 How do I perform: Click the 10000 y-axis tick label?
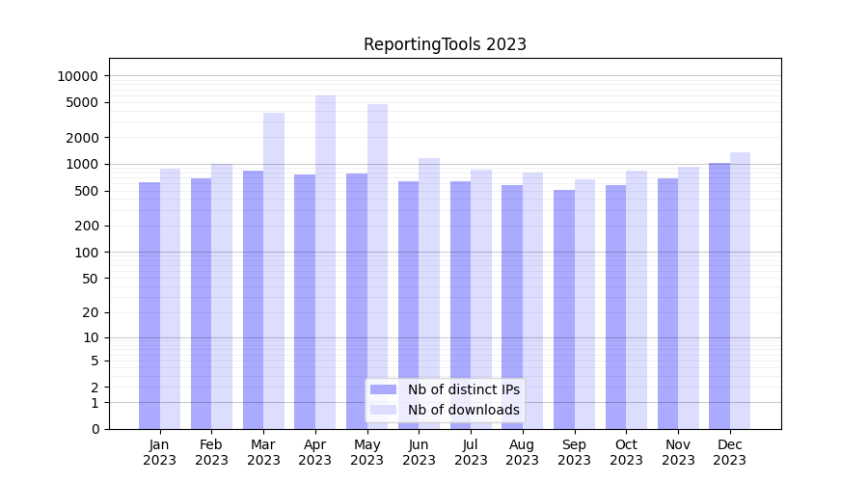pos(78,76)
